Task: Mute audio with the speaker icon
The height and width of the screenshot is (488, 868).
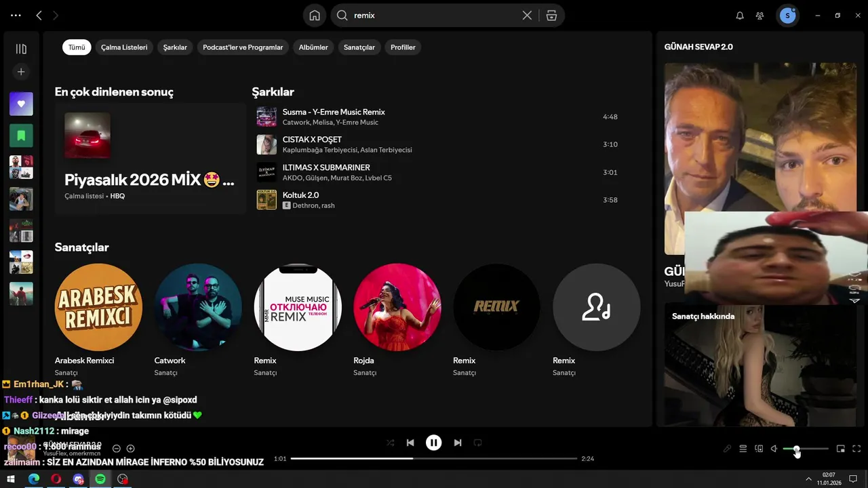Action: (x=774, y=449)
